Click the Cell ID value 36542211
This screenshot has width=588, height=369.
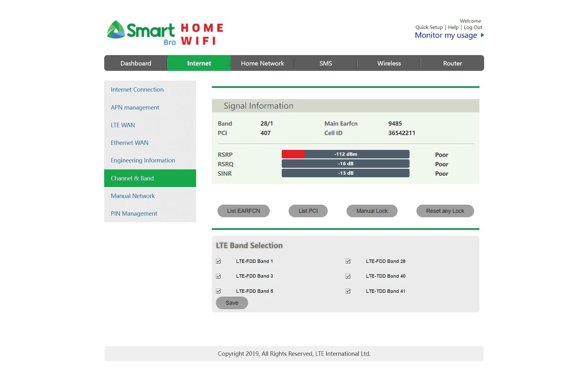402,133
